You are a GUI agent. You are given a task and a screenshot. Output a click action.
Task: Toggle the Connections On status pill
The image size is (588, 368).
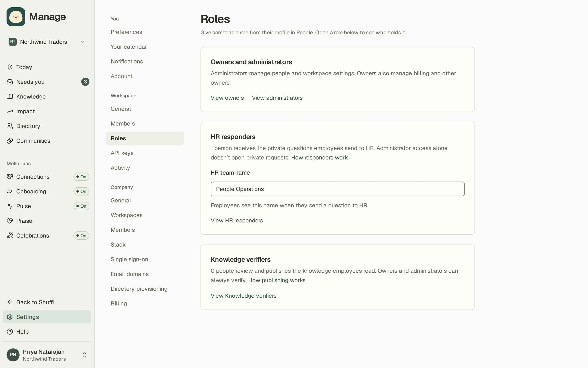(x=81, y=177)
